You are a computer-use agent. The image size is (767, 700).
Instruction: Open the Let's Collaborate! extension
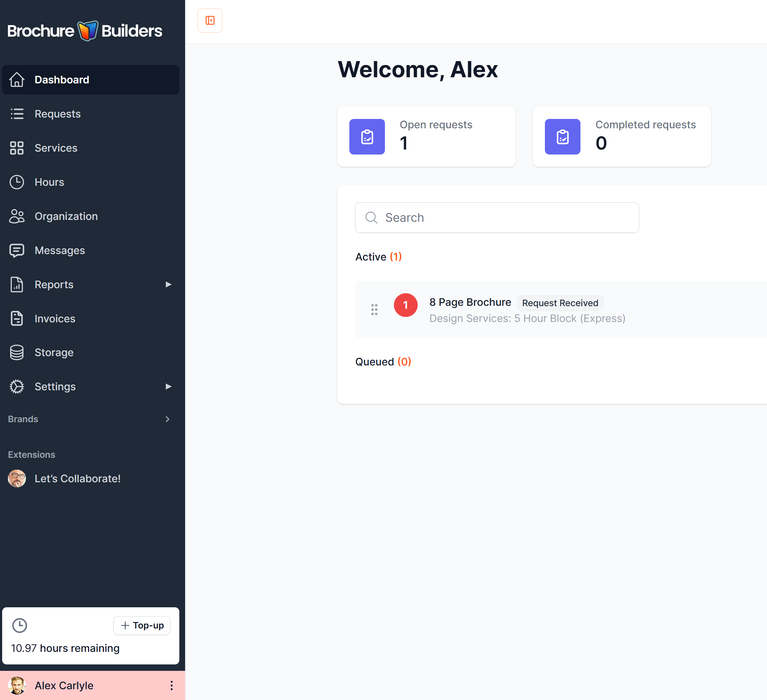click(x=77, y=478)
